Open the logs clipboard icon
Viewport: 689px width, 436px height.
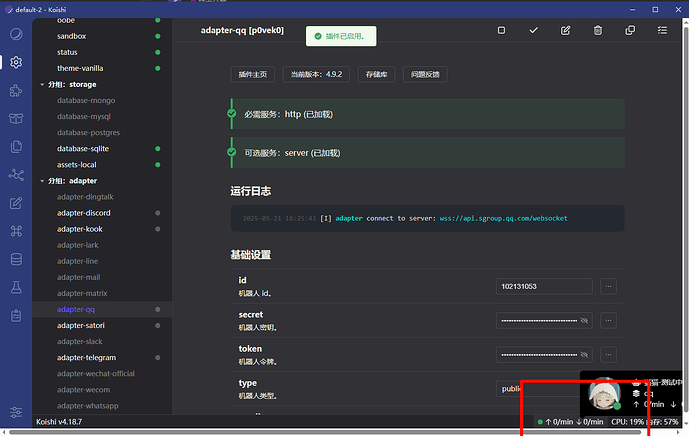pos(16,316)
